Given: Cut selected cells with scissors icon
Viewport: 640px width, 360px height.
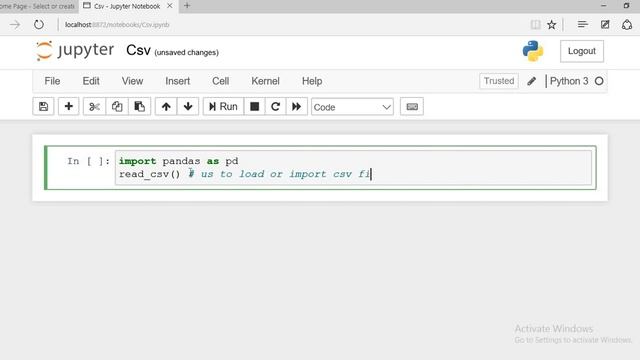Looking at the screenshot, I should (94, 107).
